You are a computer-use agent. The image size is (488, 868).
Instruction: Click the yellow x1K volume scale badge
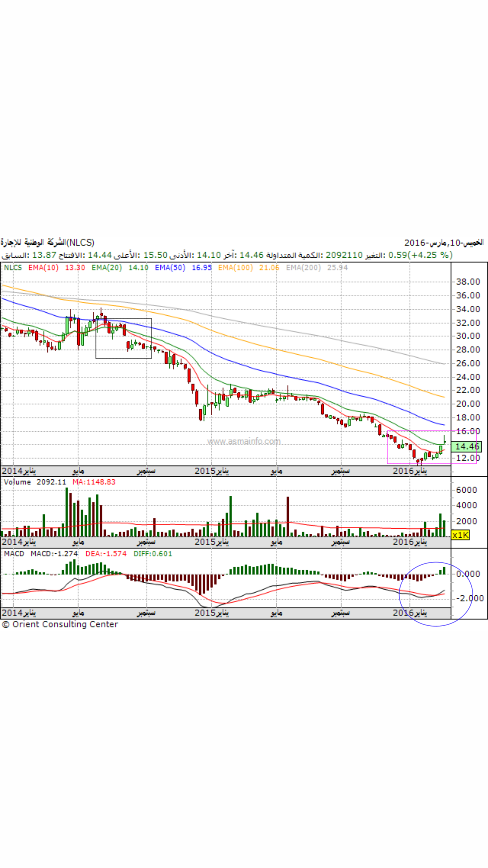tap(461, 535)
